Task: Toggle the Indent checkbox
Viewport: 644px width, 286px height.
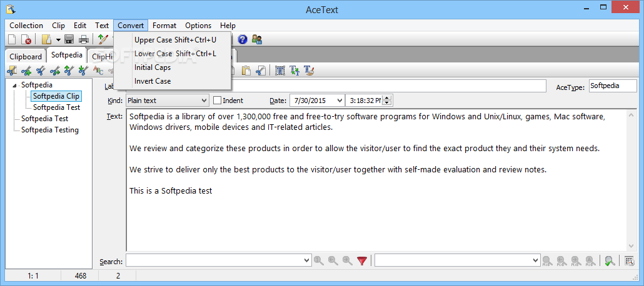Action: (217, 100)
